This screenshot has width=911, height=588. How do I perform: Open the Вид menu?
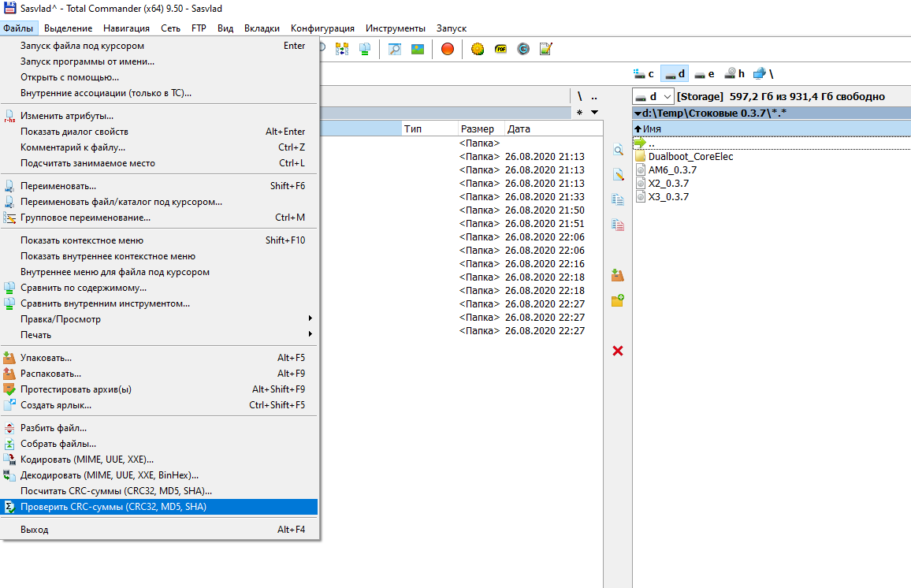[225, 28]
